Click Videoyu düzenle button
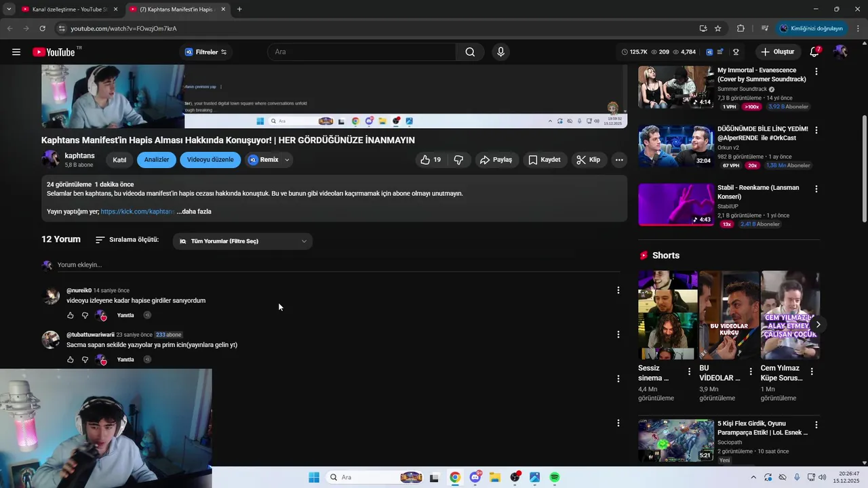 coord(210,160)
